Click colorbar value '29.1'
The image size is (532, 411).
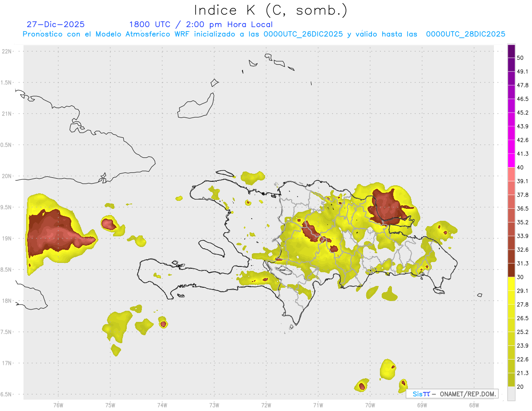pyautogui.click(x=523, y=291)
